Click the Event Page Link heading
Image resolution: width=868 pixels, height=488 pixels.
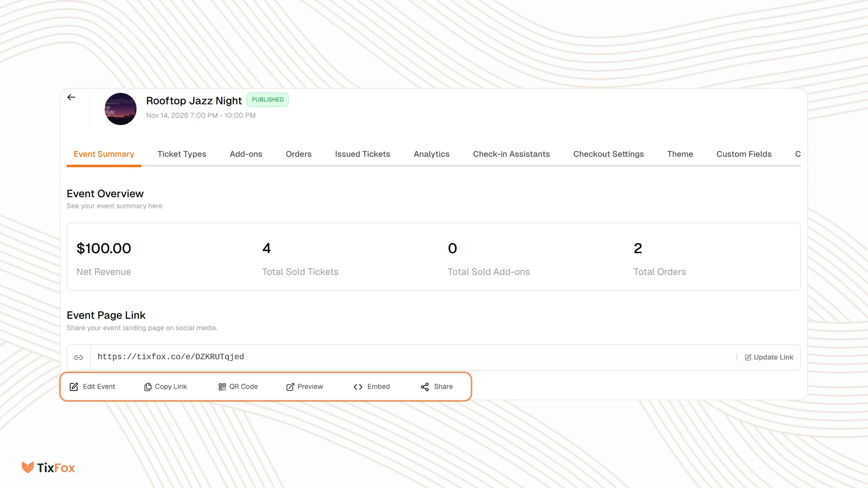point(106,315)
